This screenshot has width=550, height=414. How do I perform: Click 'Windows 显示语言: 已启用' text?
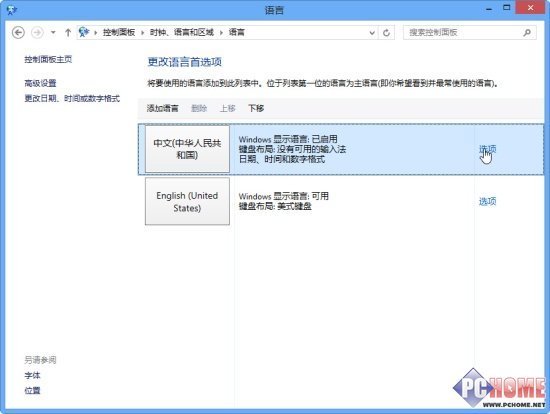288,139
